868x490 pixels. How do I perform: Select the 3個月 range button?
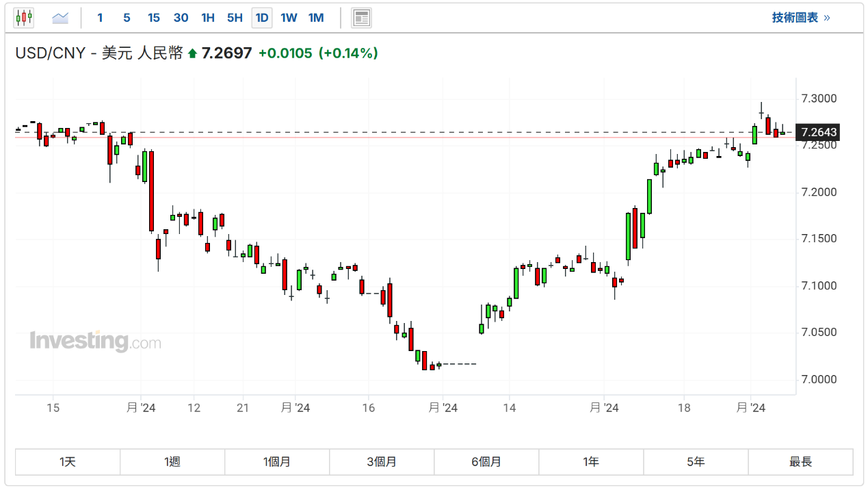[382, 462]
